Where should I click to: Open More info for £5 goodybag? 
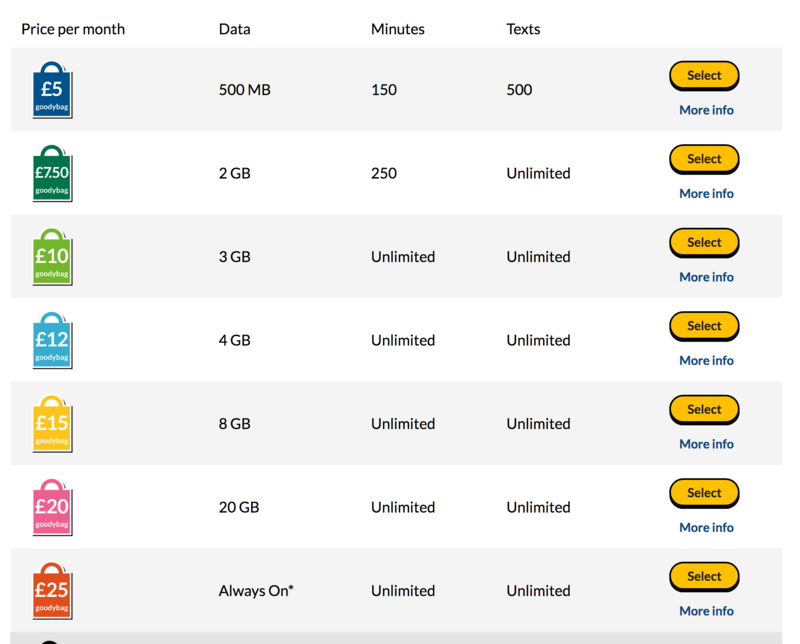706,110
